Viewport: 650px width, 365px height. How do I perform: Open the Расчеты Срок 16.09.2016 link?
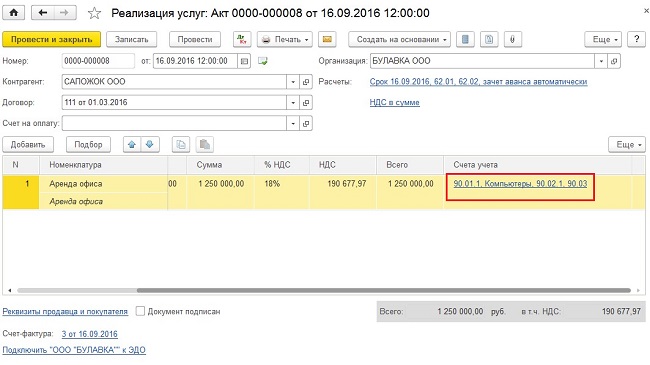tap(478, 82)
